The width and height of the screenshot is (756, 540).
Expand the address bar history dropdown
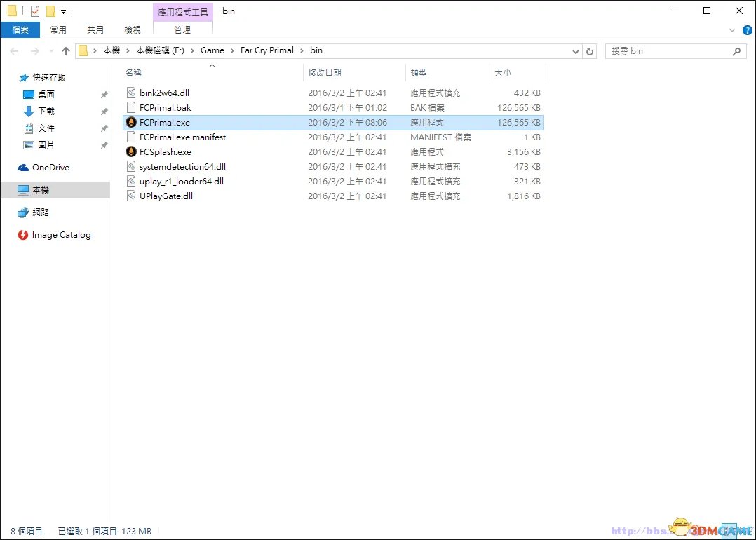pos(576,51)
